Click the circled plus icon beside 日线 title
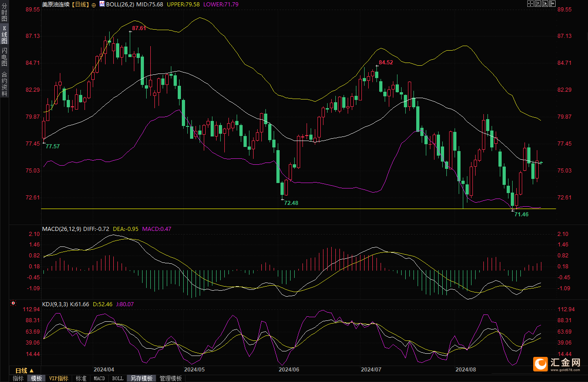 (94, 5)
